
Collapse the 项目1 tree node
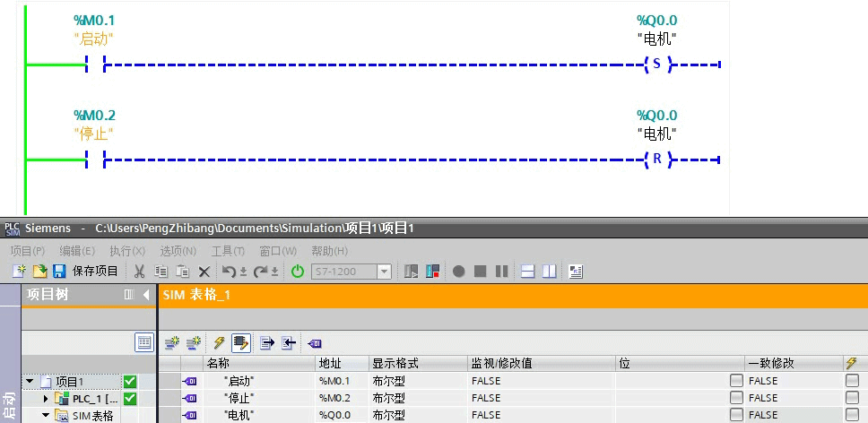tap(30, 382)
